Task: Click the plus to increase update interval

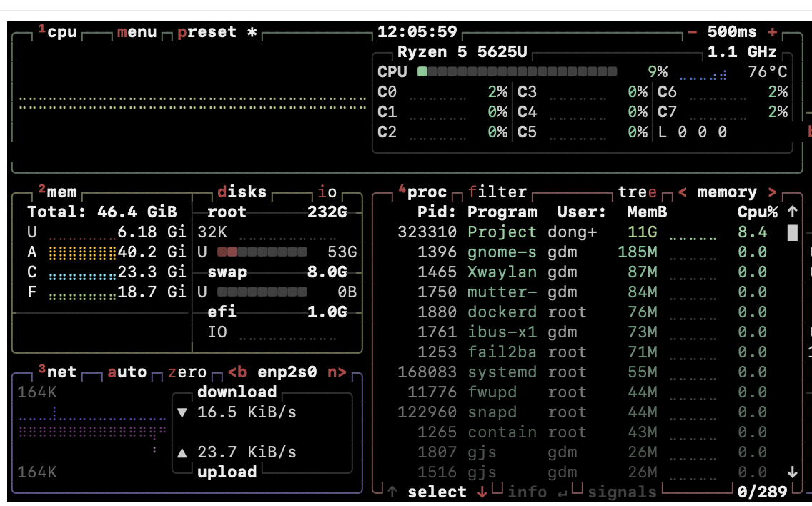Action: coord(772,33)
